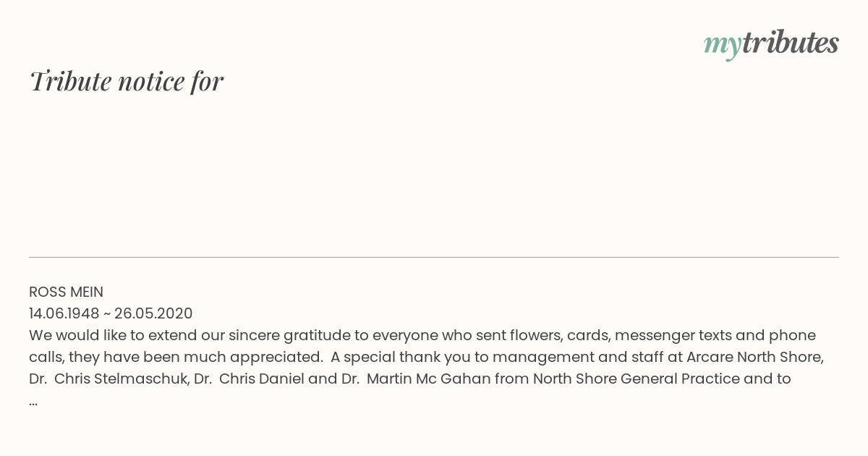Screen dimensions: 868x456
Task: Click the mytributes logo
Action: (771, 44)
